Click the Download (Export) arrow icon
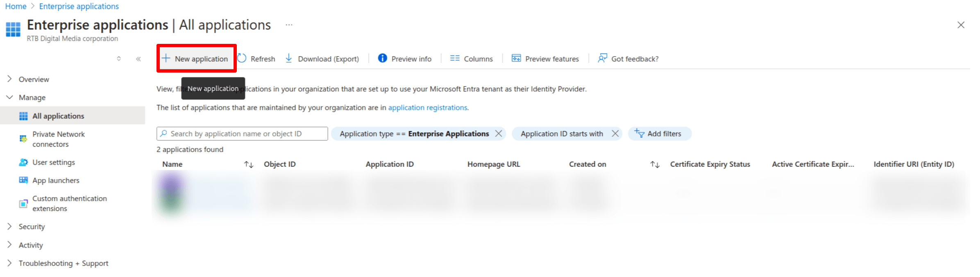The height and width of the screenshot is (277, 980). click(x=289, y=58)
